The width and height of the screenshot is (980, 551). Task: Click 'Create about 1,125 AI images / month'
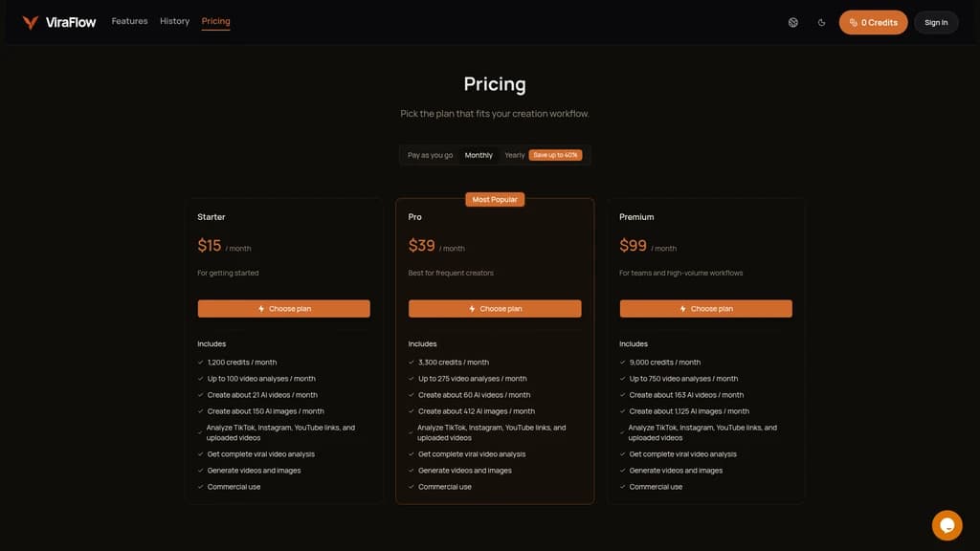coord(689,411)
